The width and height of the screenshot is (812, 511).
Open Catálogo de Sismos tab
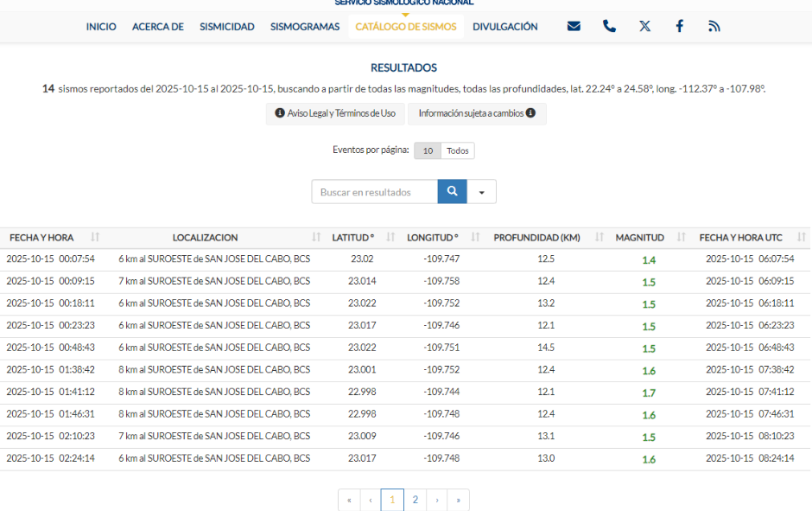[406, 27]
